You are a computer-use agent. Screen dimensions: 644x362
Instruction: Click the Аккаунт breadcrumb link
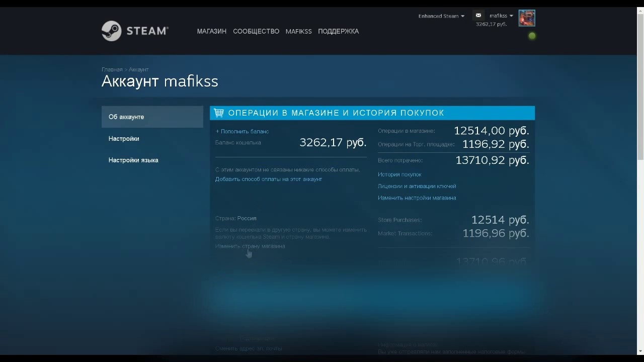(139, 69)
